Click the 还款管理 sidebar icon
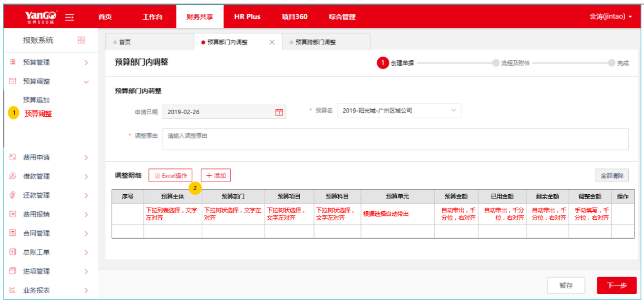This screenshot has height=303, width=644. click(12, 195)
